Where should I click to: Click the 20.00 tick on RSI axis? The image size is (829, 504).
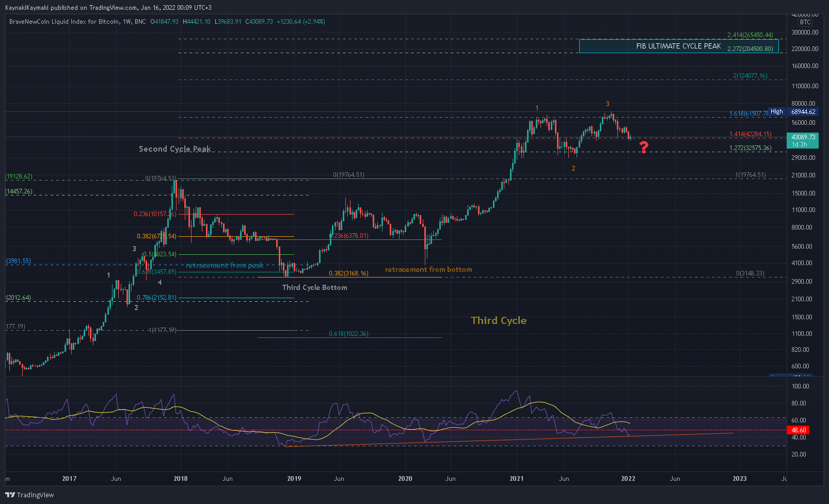799,454
